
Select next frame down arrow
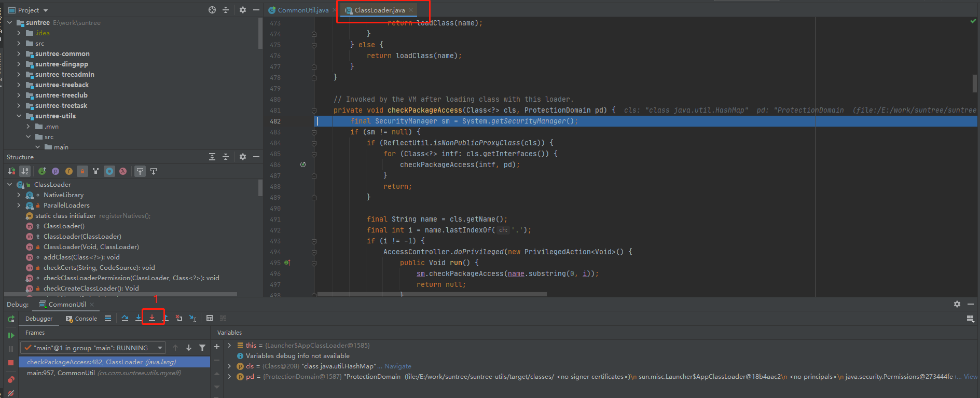[x=189, y=348]
